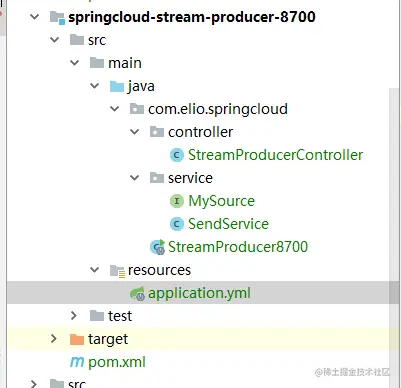The image size is (401, 388).
Task: Expand the target folder
Action: (x=54, y=339)
